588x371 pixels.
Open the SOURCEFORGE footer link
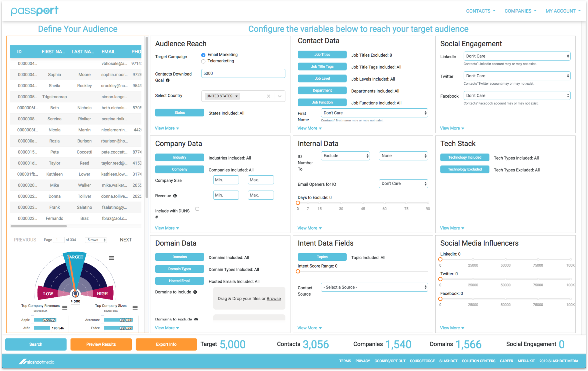[422, 361]
